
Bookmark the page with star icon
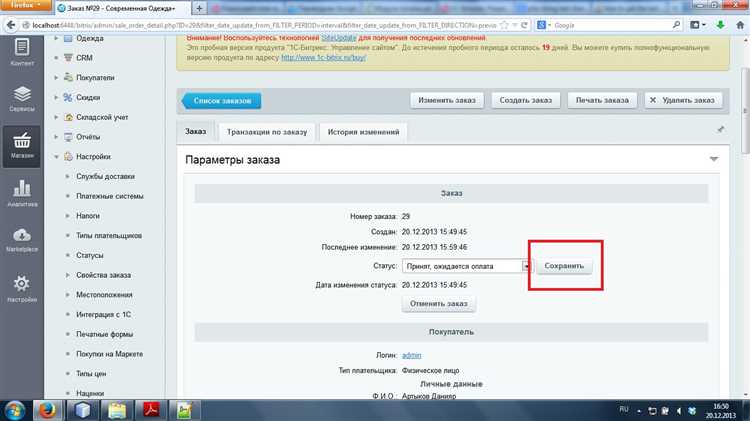click(x=504, y=25)
